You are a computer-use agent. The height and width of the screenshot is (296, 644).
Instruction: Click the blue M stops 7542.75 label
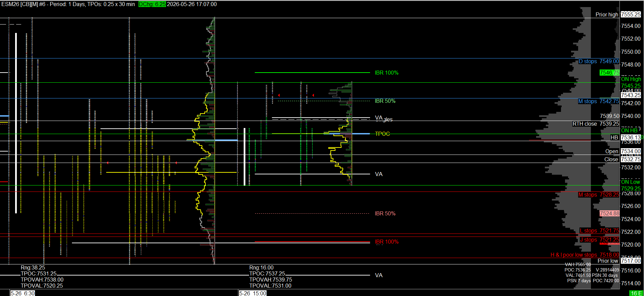pos(598,101)
